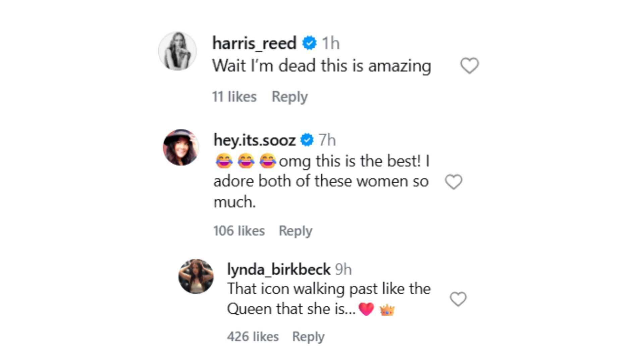View the 426 likes on lynda_birkbeck's comment
The width and height of the screenshot is (644, 362).
pos(252,337)
